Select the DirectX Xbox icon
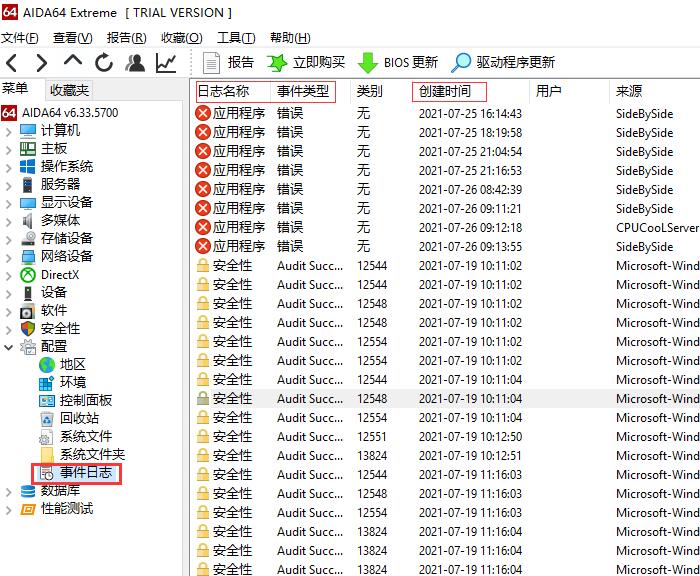Screen dimensions: 700x576 point(28,275)
